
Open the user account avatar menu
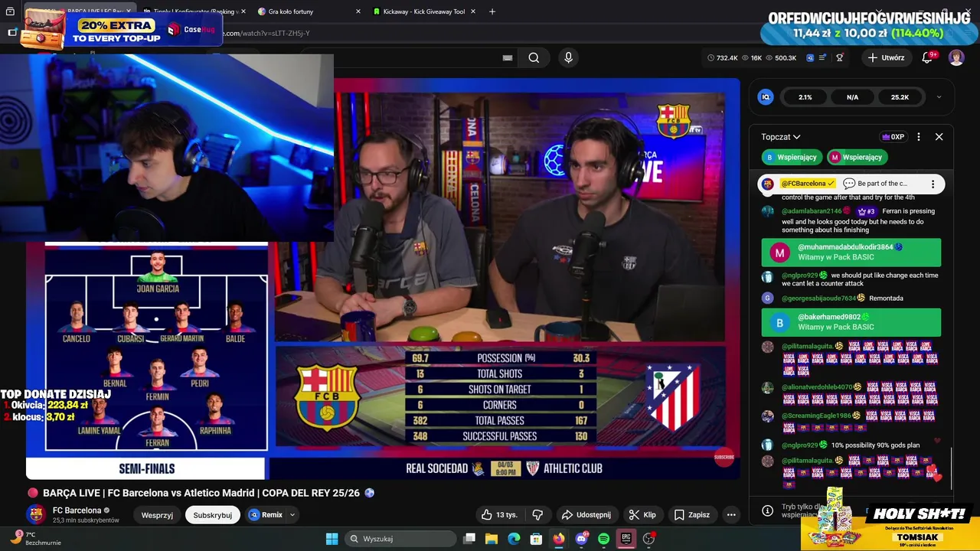tap(956, 57)
